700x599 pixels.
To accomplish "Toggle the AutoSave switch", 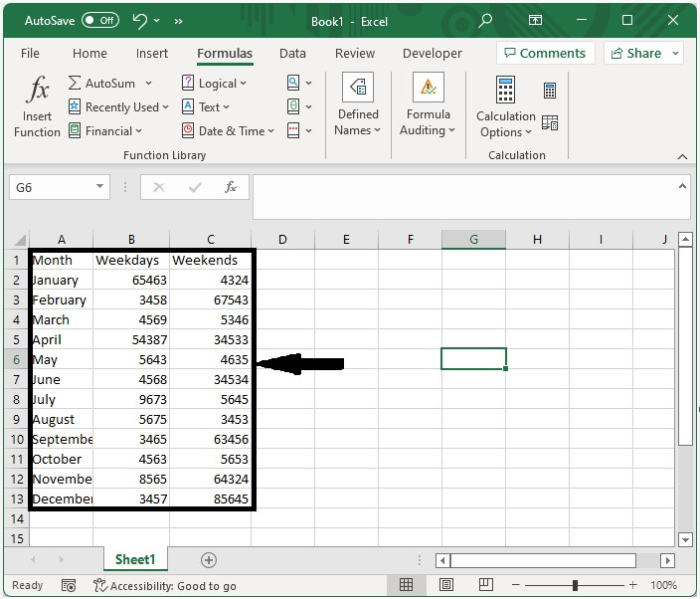I will pos(100,21).
